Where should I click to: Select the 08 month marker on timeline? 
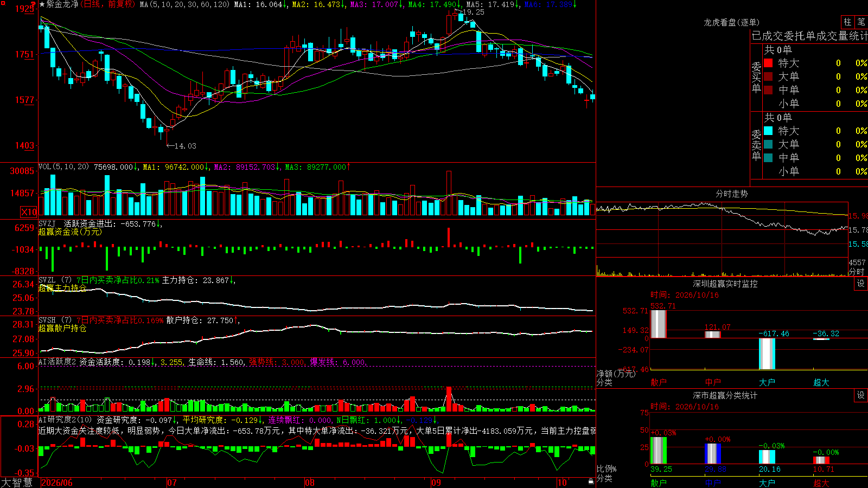coord(310,483)
